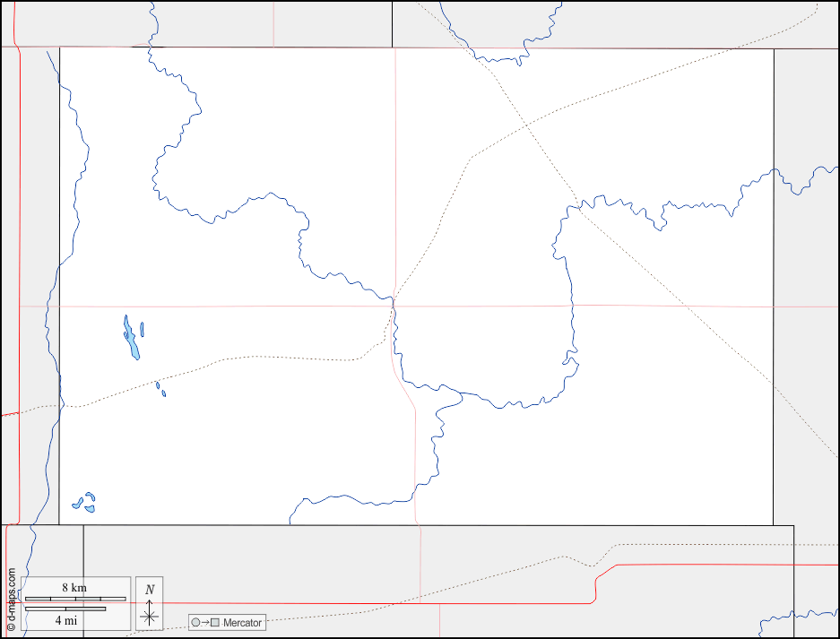Select the small lake cluster in southwest corner

pyautogui.click(x=85, y=503)
